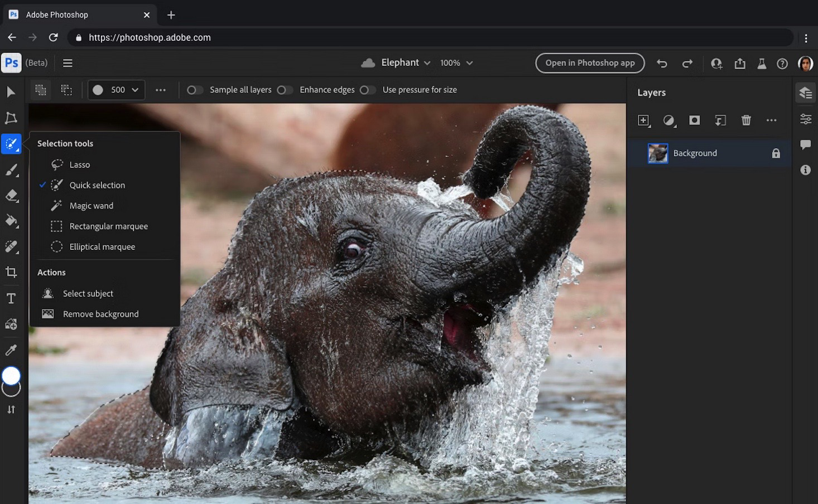
Task: Turn on Enhance edges toggle
Action: tap(285, 90)
